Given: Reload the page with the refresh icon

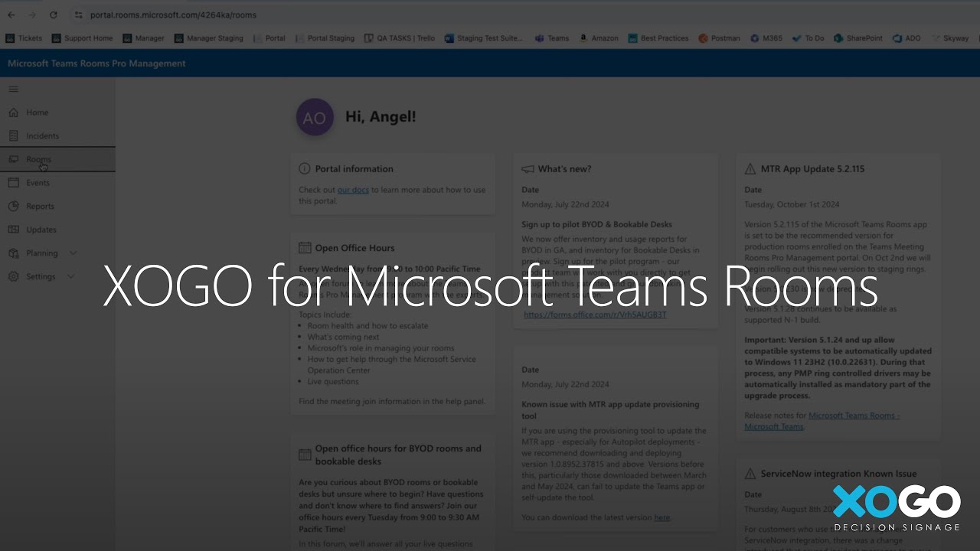Looking at the screenshot, I should [x=53, y=15].
